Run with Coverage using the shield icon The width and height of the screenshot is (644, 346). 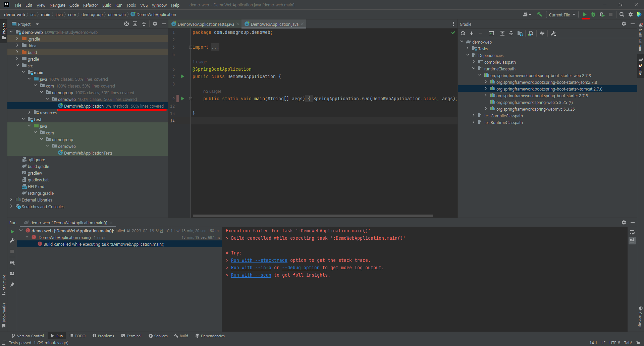(602, 14)
